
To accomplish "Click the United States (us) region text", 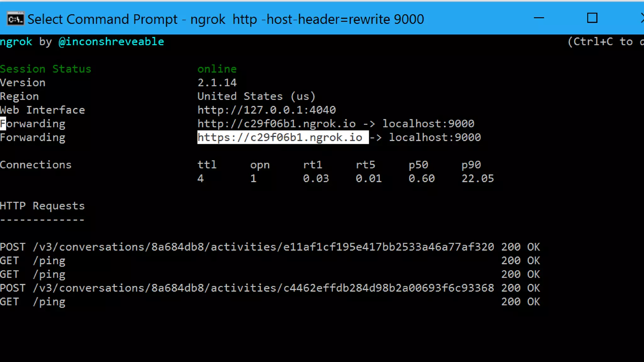I will [x=256, y=96].
